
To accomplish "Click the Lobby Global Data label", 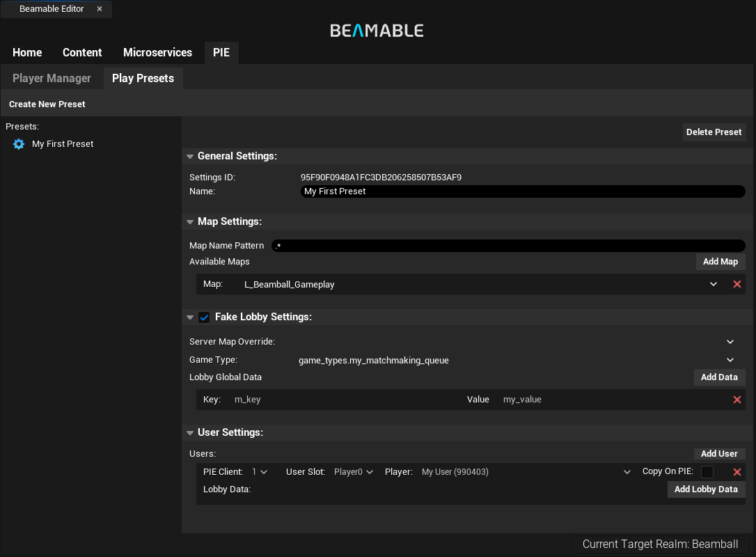I will [x=225, y=377].
